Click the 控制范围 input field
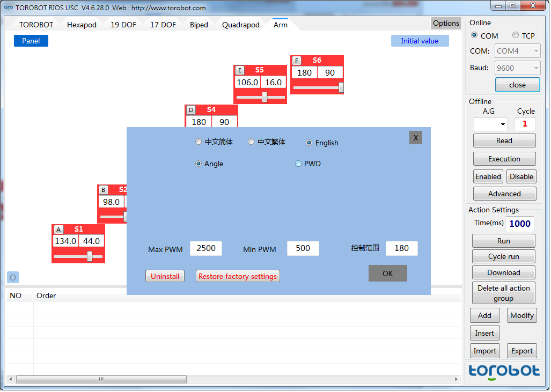 [402, 248]
